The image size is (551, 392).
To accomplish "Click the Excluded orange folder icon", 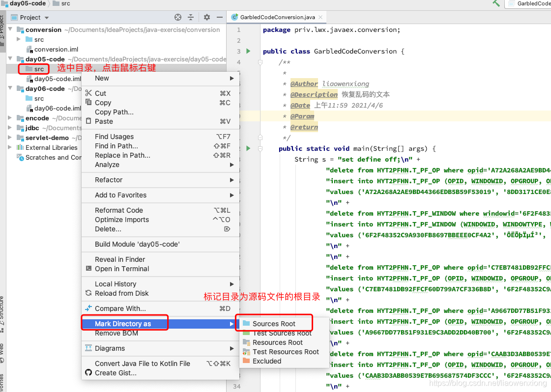I will point(246,361).
